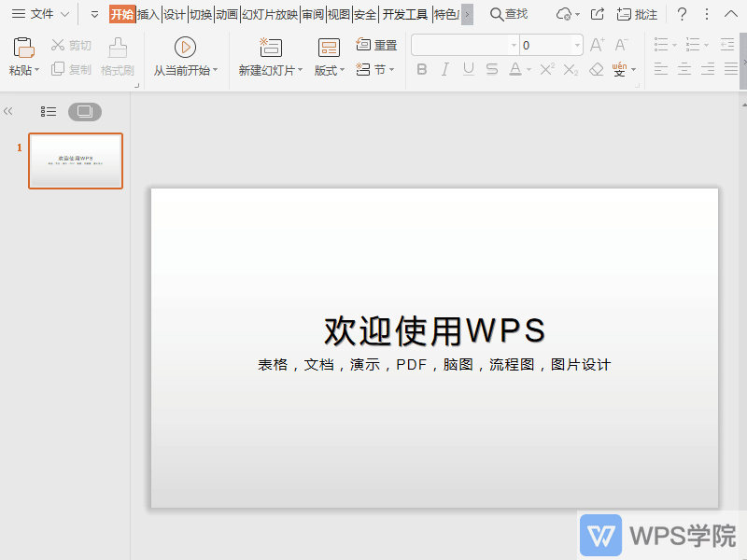Select the Clear Formatting eraser icon
The width and height of the screenshot is (747, 560).
(x=597, y=68)
